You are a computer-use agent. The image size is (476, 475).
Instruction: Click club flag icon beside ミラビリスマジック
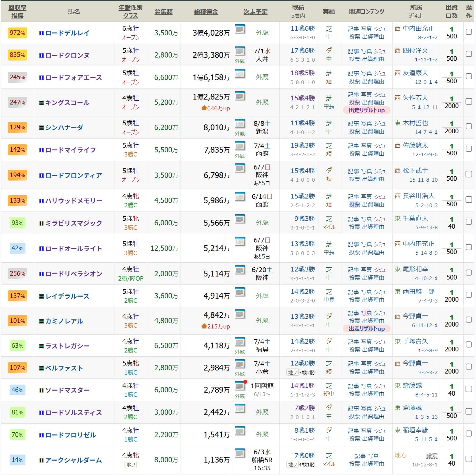(42, 223)
